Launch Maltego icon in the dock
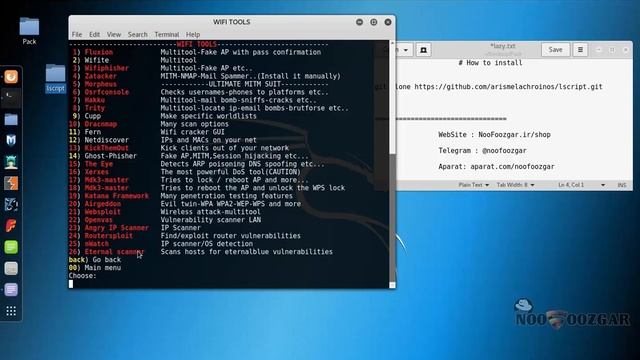This screenshot has width=640, height=360. click(11, 204)
